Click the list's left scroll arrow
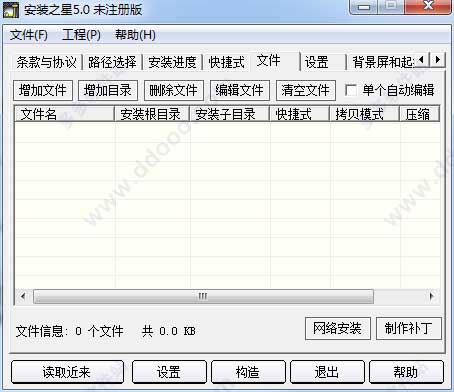 tap(23, 296)
